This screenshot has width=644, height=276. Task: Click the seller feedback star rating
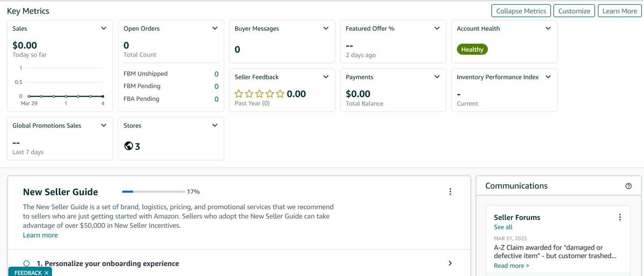point(259,94)
